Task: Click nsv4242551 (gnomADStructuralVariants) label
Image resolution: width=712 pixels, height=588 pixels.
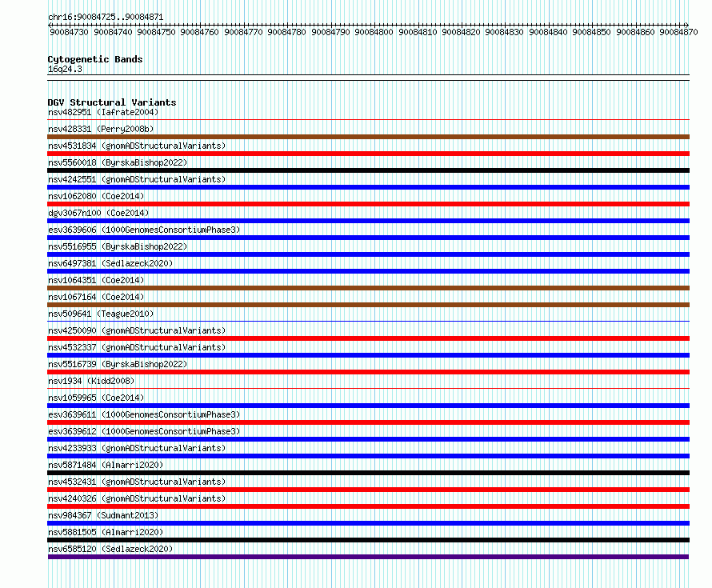Action: 137,179
